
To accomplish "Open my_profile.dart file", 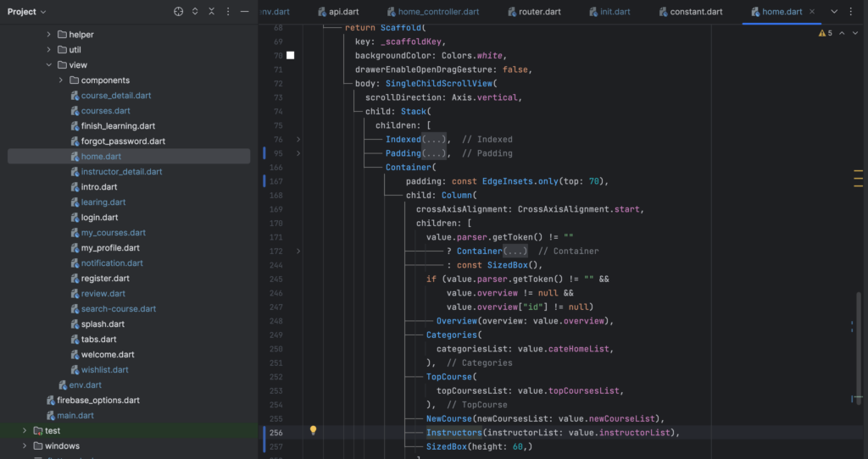I will (x=109, y=248).
